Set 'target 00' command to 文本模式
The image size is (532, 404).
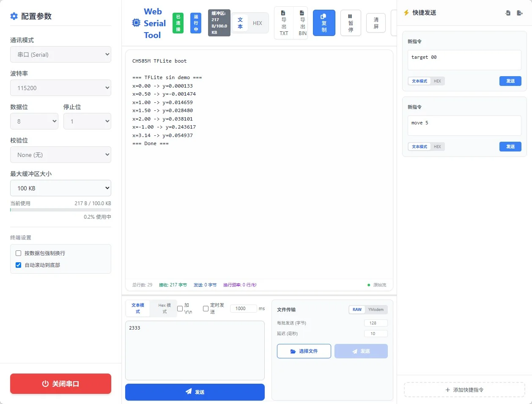pos(420,81)
